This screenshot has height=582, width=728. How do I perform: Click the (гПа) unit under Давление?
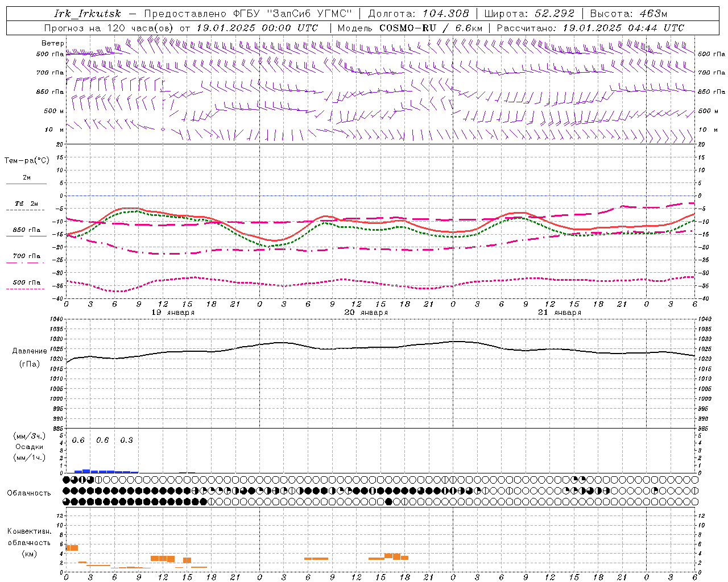coord(30,364)
